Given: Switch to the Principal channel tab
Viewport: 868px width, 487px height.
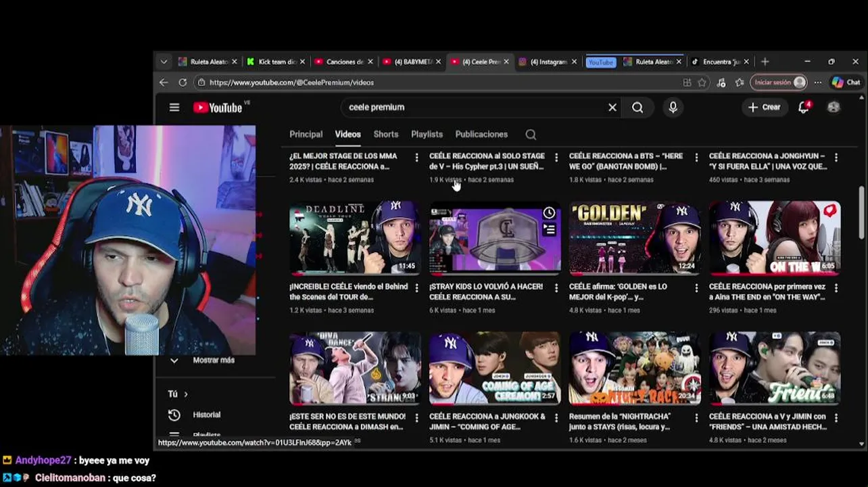Looking at the screenshot, I should [306, 134].
